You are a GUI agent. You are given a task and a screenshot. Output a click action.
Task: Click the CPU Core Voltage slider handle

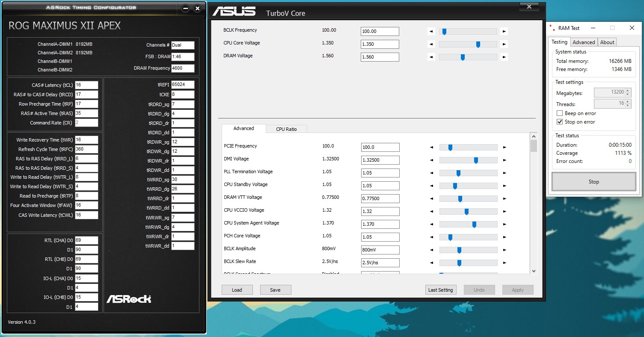coord(478,44)
